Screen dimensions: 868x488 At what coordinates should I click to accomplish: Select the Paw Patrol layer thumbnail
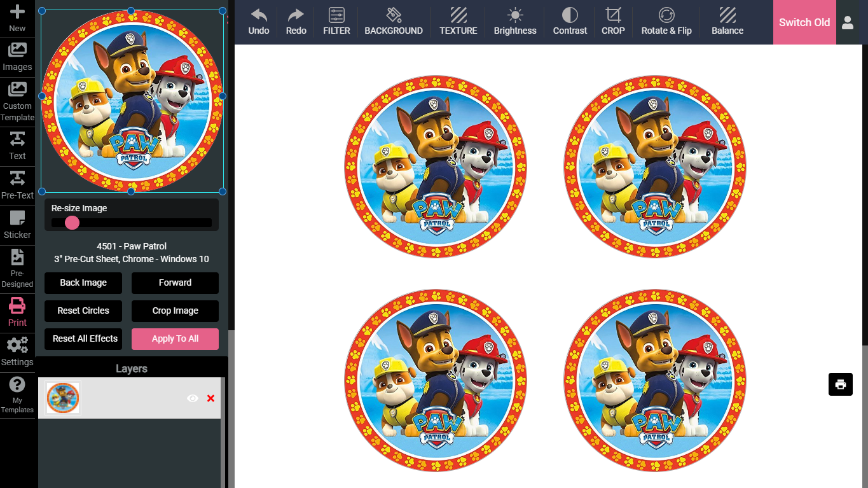[x=63, y=398]
